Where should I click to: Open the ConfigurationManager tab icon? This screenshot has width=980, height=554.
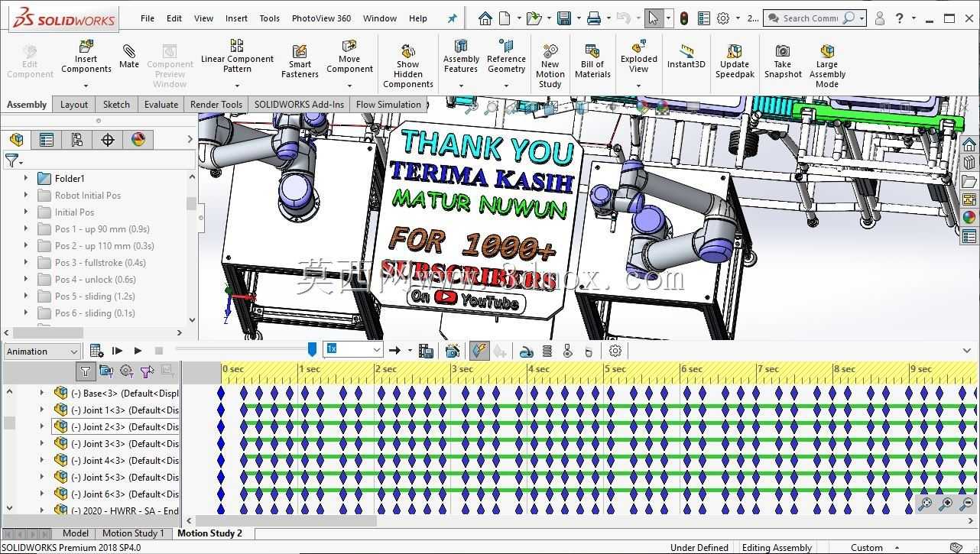pyautogui.click(x=76, y=140)
